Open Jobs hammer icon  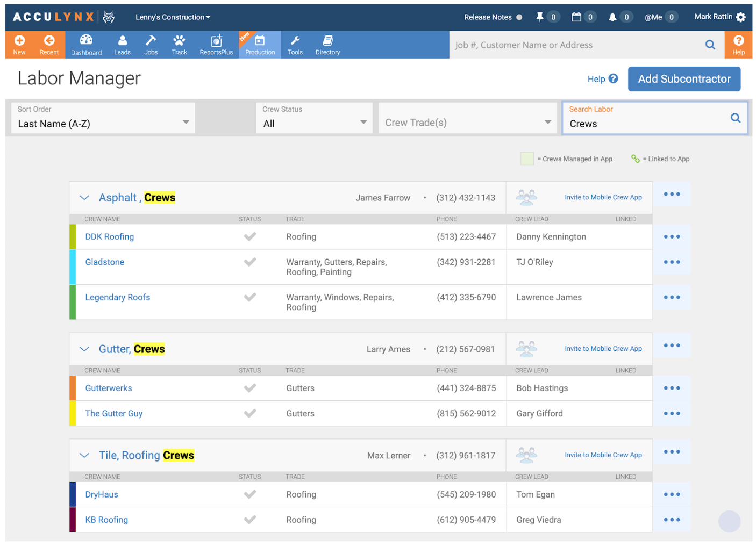[151, 40]
